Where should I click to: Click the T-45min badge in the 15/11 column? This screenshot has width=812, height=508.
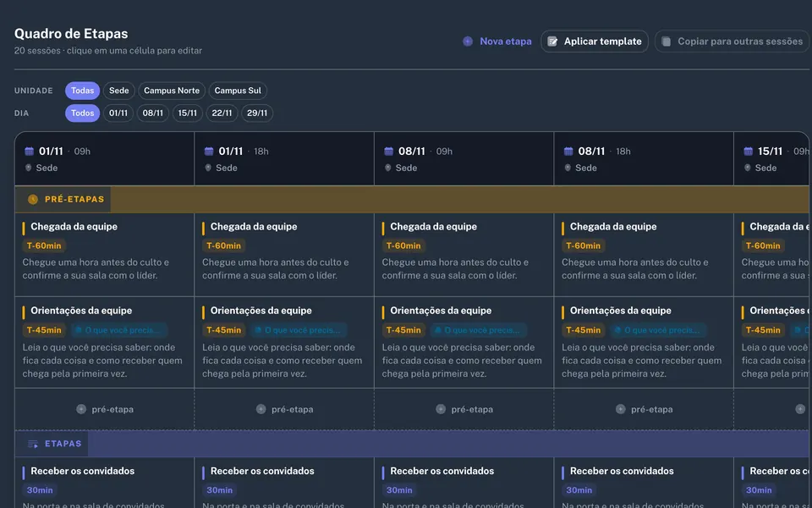[763, 330]
